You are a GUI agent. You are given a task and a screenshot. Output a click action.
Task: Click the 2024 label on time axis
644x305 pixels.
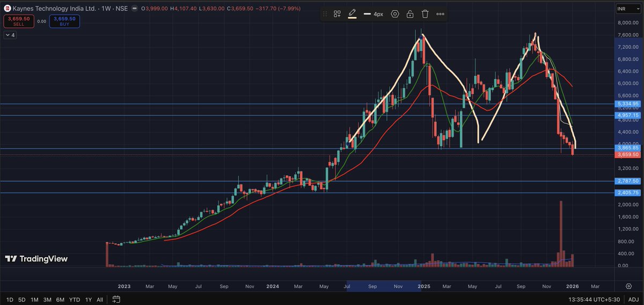[x=273, y=286]
